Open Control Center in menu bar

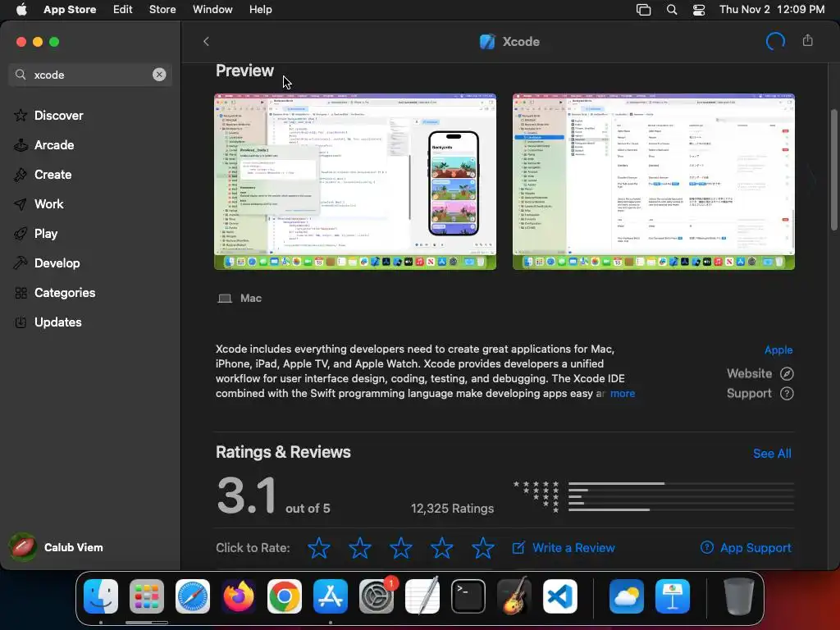coord(699,10)
